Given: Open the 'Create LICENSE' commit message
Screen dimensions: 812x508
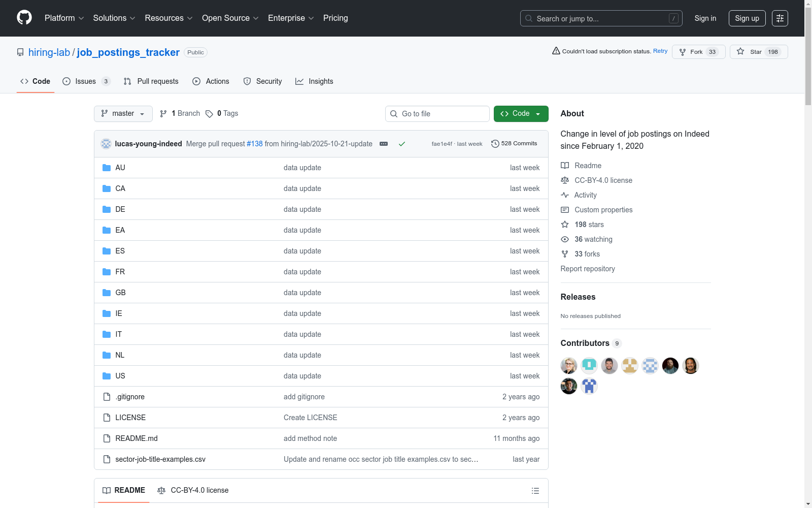Looking at the screenshot, I should (x=310, y=418).
